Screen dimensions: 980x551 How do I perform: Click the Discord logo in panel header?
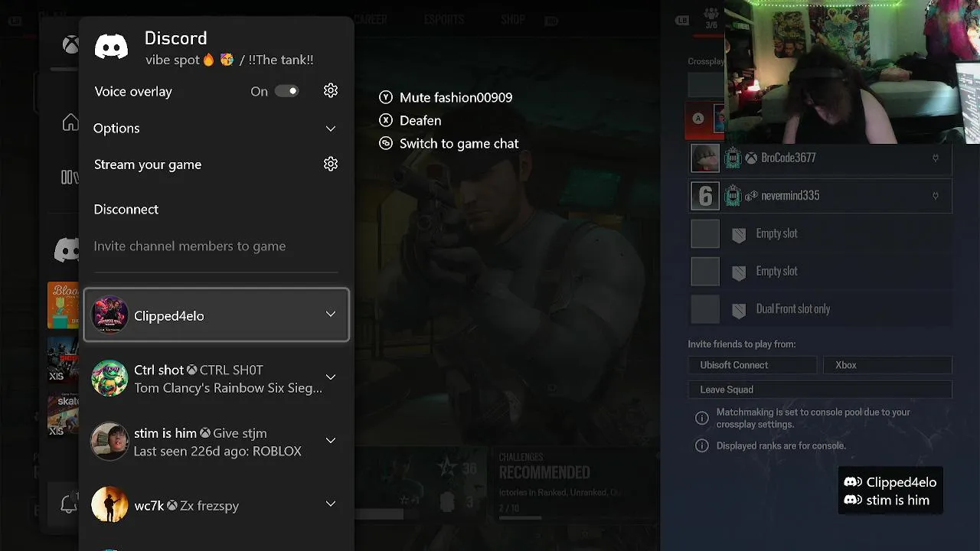pos(111,46)
